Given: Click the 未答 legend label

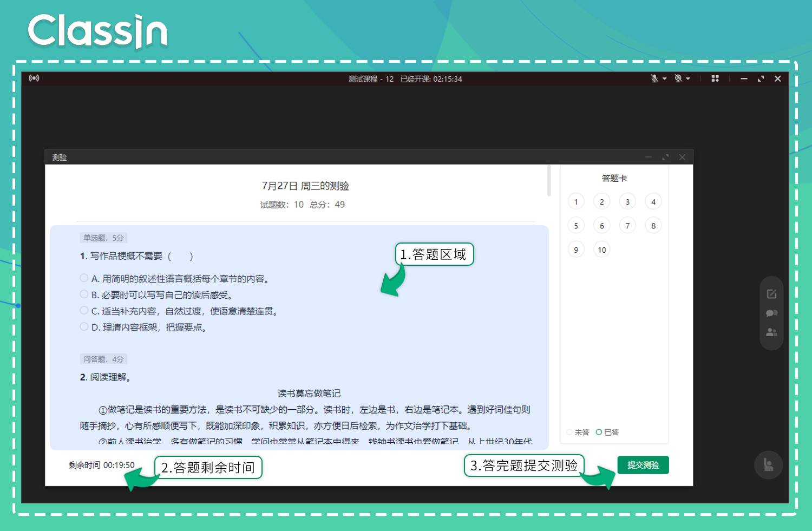Looking at the screenshot, I should pos(581,432).
